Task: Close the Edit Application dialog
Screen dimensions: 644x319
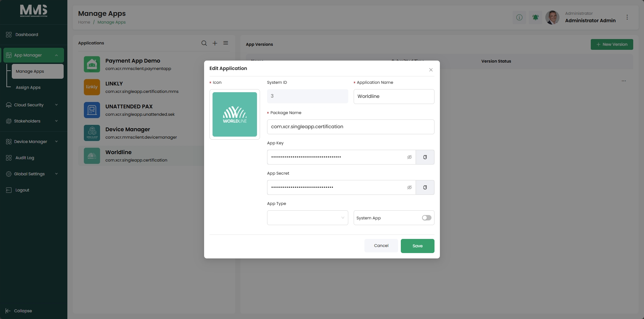Action: coord(431,70)
